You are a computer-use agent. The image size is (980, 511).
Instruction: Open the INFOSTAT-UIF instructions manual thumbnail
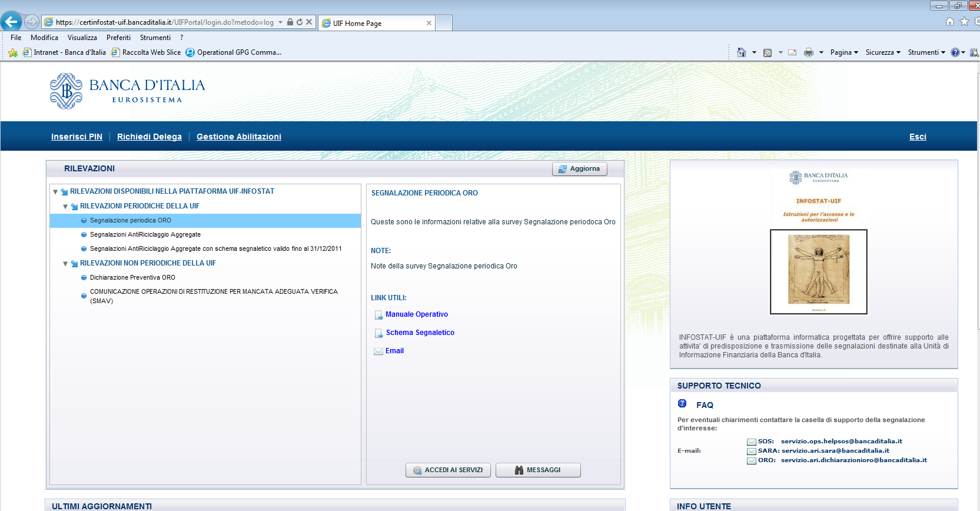[818, 272]
